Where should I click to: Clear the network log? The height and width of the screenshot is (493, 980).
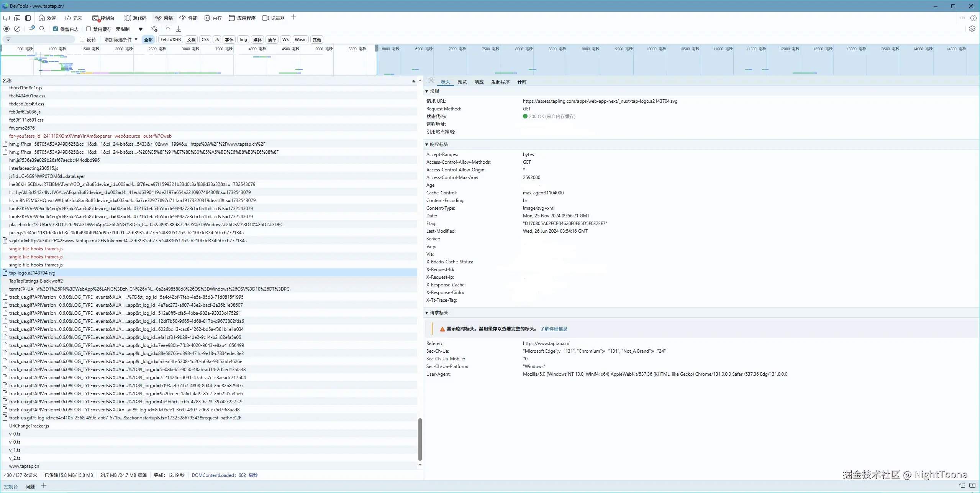pos(17,29)
